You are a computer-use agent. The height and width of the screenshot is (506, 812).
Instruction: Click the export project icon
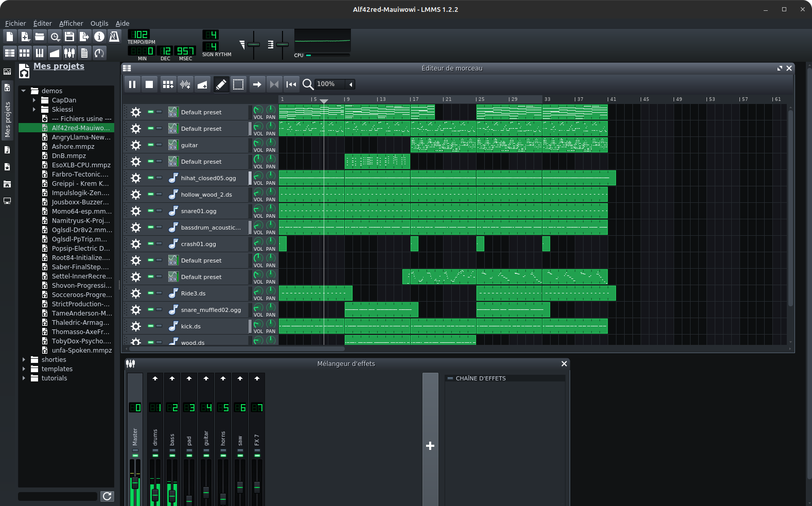point(84,36)
